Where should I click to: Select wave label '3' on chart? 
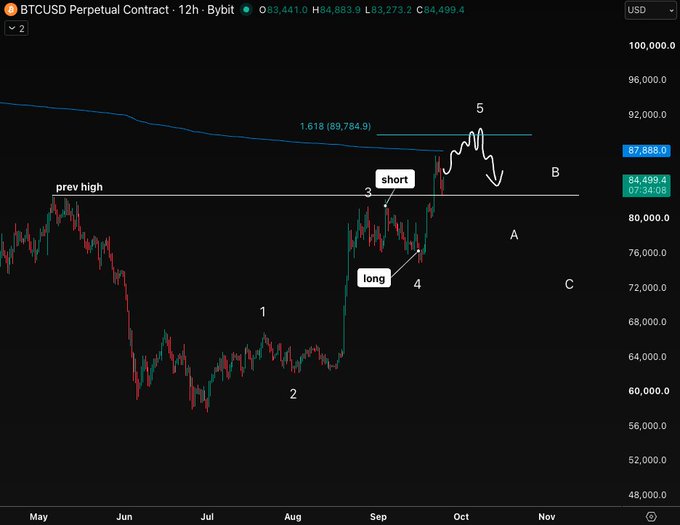(368, 192)
